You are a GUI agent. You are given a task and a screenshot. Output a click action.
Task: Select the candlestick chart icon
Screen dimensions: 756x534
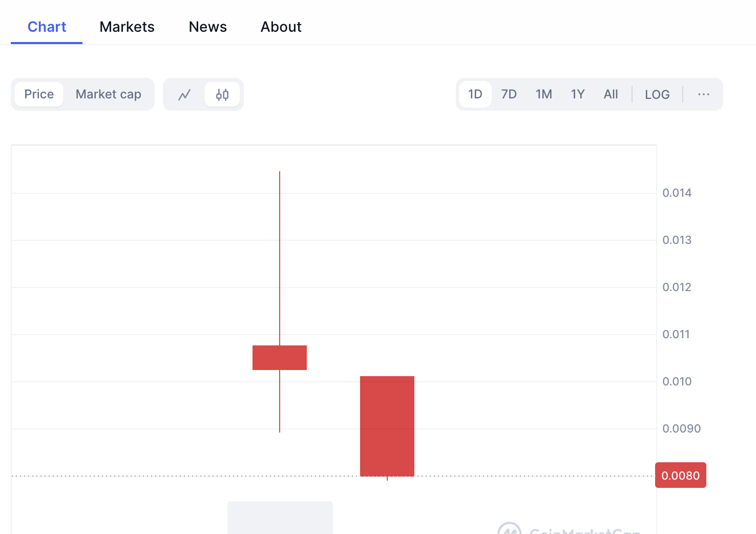coord(222,95)
